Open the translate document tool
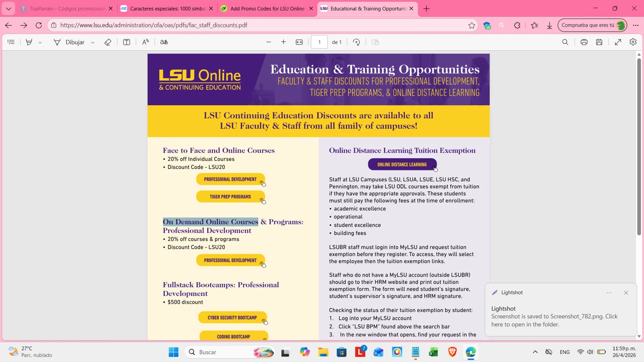 pos(164,42)
